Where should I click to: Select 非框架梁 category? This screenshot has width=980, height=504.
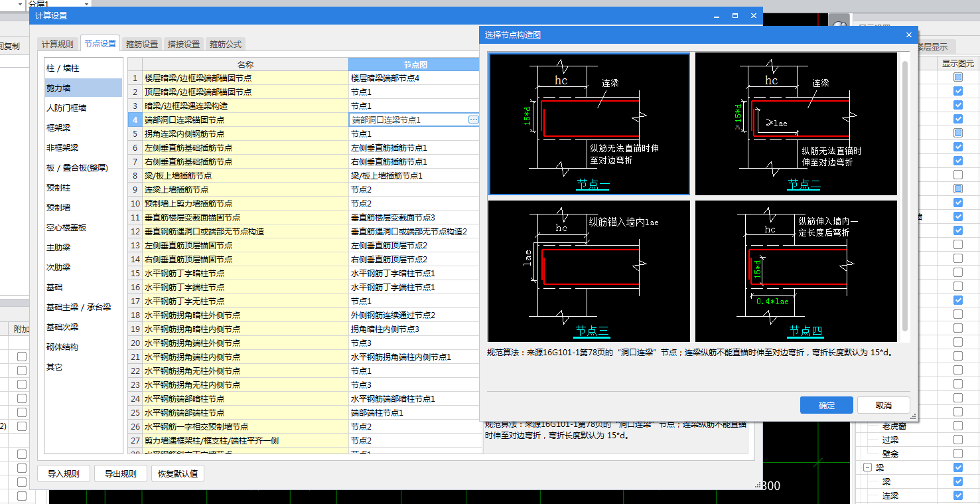click(x=83, y=147)
